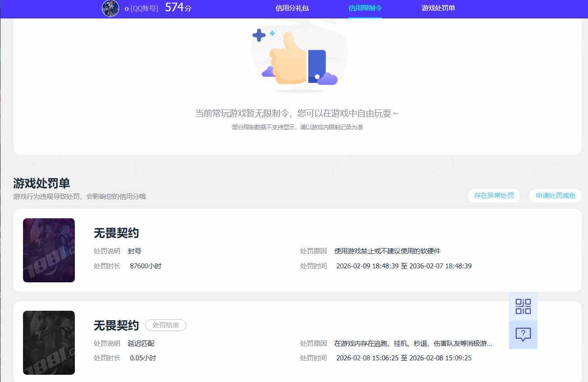Viewport: 588px width, 382px height.
Task: Open the 延迟匹配 penalty game thumbnail
Action: coord(49,343)
